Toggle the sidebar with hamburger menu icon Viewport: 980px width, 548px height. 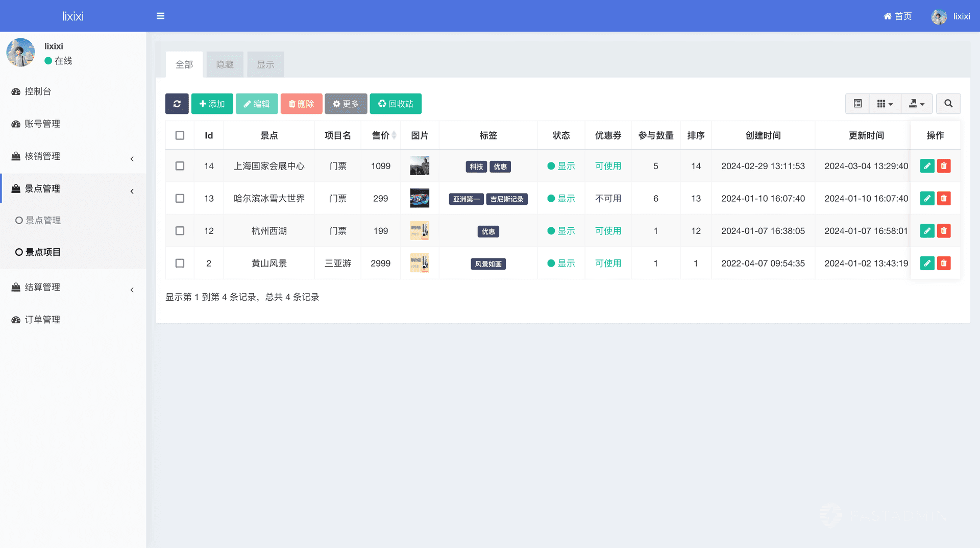click(x=160, y=16)
